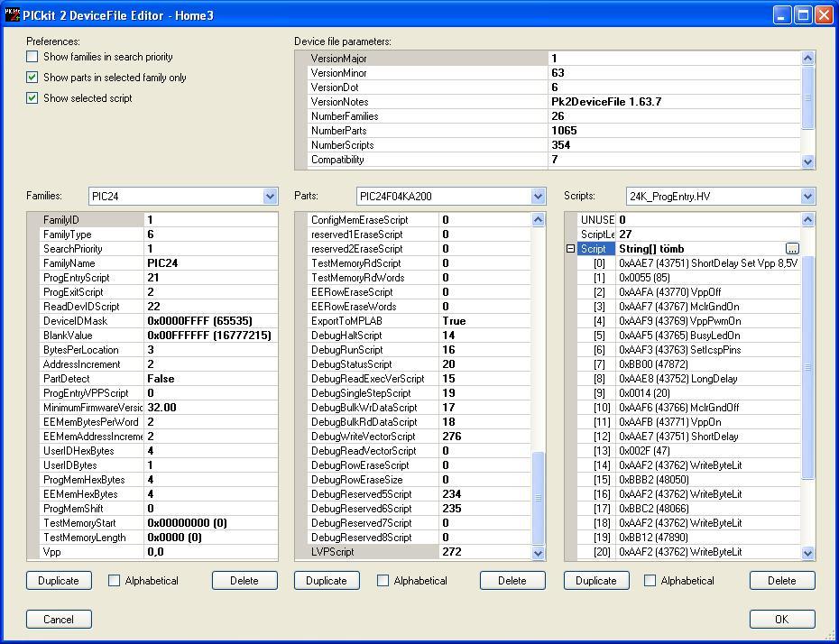Open the Parts dropdown showing PIC24F04KA200

point(539,197)
